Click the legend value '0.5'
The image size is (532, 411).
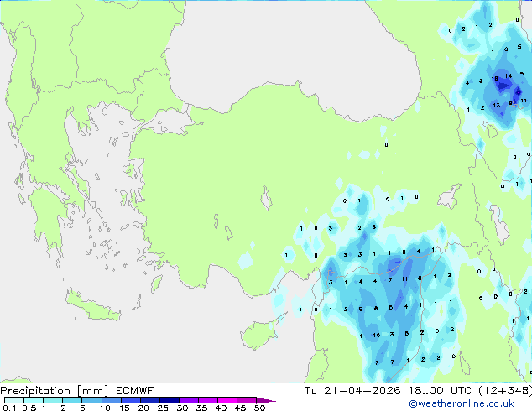click(x=29, y=408)
